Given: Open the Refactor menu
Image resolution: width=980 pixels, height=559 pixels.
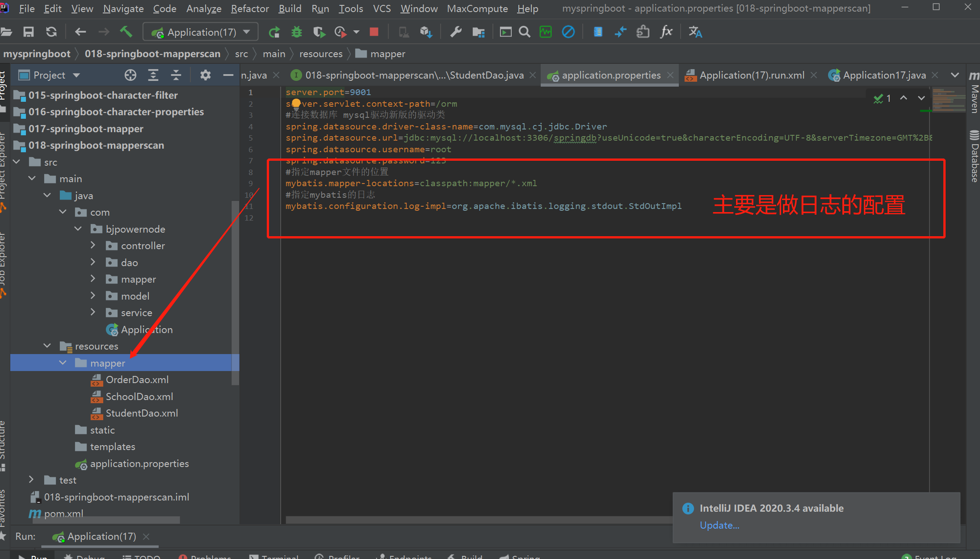Looking at the screenshot, I should [249, 8].
